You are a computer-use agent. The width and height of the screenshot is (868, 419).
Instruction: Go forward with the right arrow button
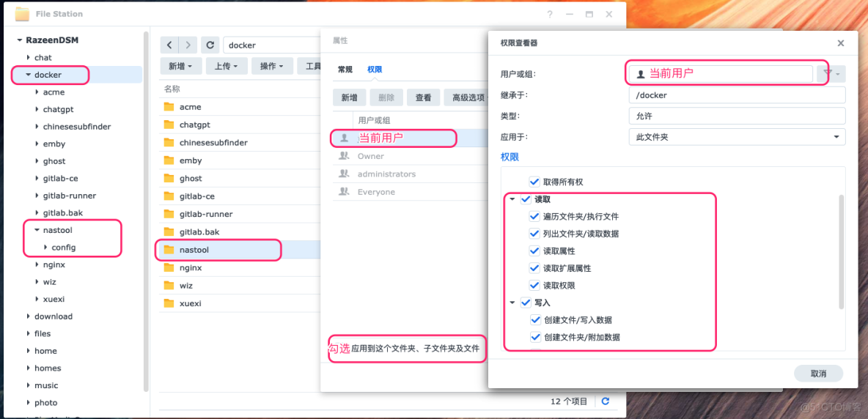188,45
